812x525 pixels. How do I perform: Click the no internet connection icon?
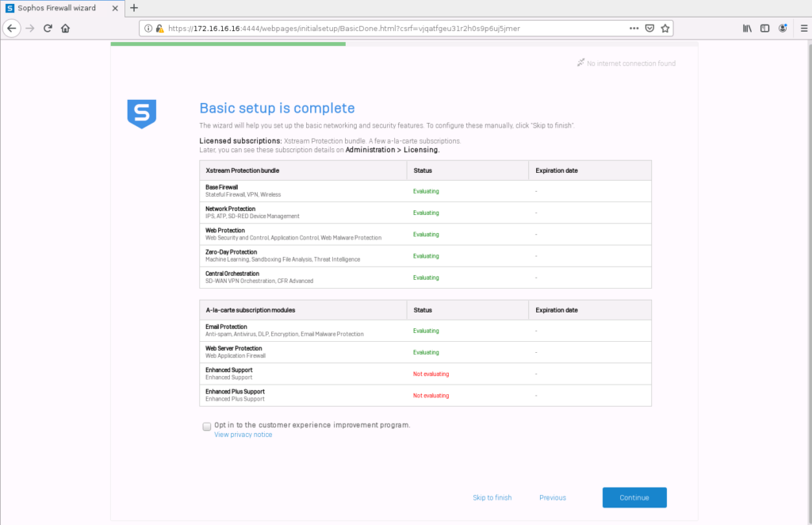580,63
